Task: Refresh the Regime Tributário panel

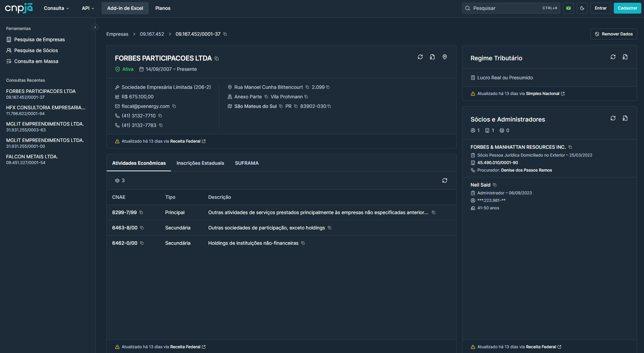Action: 613,57
